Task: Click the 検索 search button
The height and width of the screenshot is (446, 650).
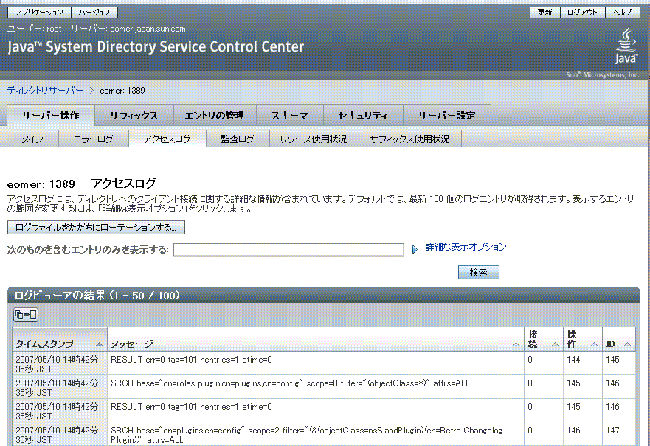Action: pos(478,272)
